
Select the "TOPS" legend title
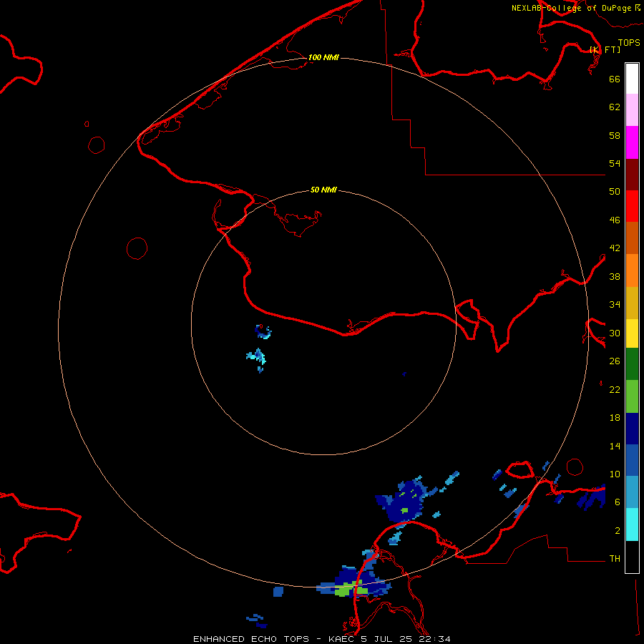629,42
